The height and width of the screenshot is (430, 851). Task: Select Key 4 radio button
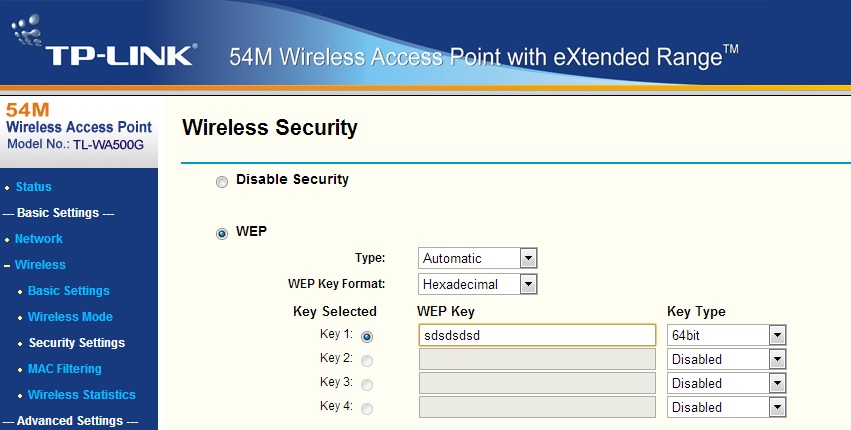[367, 408]
